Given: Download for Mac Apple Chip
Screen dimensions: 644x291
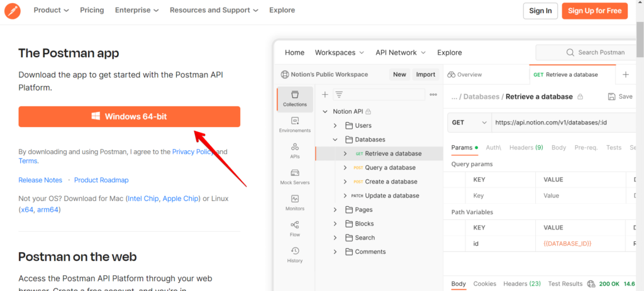Looking at the screenshot, I should tap(180, 199).
